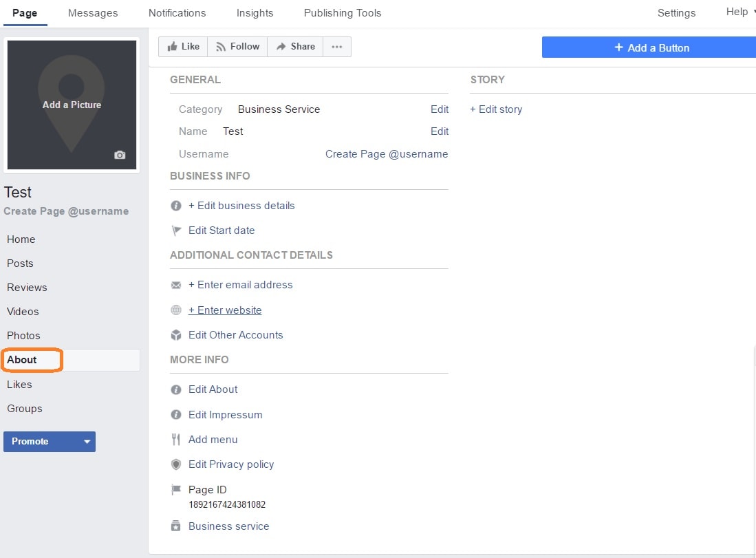Open Reviews in the sidebar
The height and width of the screenshot is (558, 756).
click(27, 288)
